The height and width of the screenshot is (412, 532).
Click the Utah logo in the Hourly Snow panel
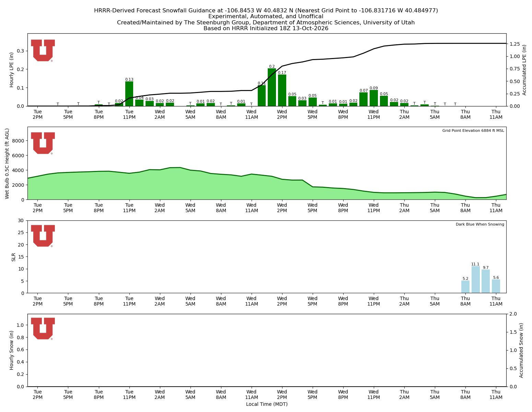43,329
